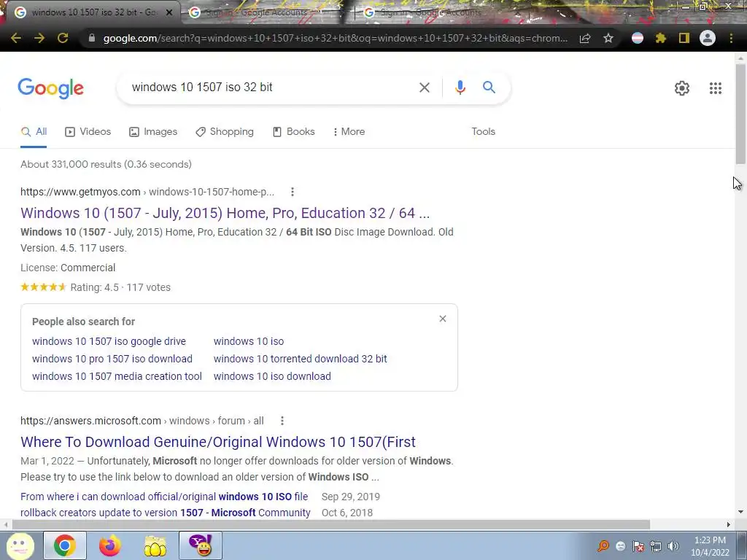The width and height of the screenshot is (747, 560).
Task: Start voice search with microphone icon
Action: pyautogui.click(x=460, y=87)
